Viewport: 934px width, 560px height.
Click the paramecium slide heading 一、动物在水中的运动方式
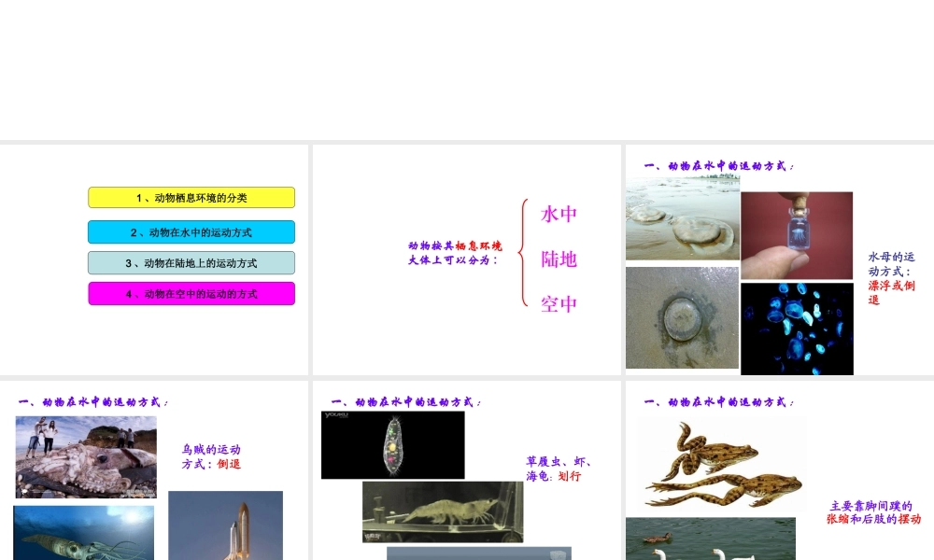pyautogui.click(x=406, y=402)
